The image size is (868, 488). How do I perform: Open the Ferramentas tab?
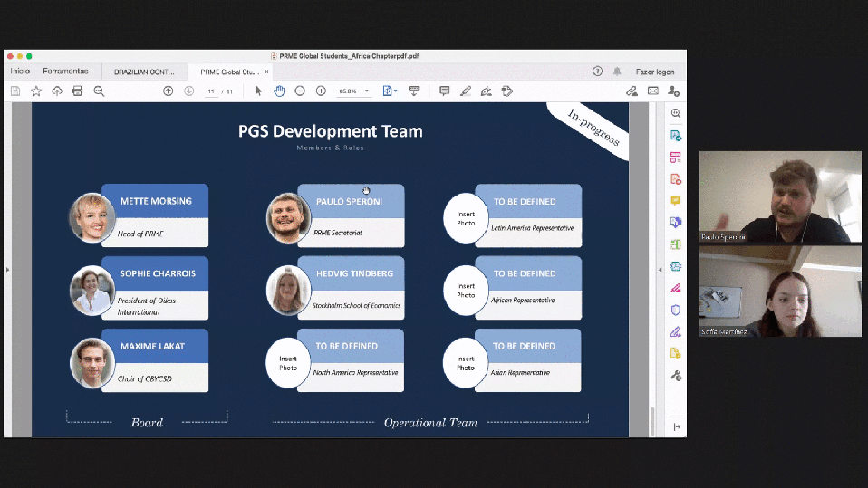65,72
